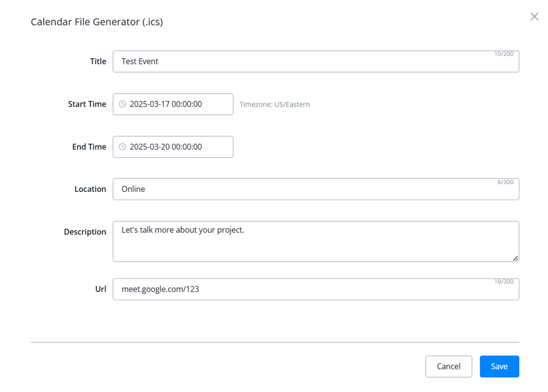The image size is (548, 392).
Task: Click the Url label
Action: point(101,290)
